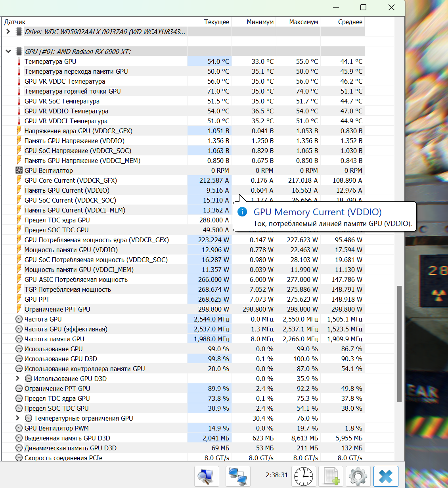
Task: Expand the Drive: WDC WD5002AALX sensor group
Action: (x=8, y=31)
